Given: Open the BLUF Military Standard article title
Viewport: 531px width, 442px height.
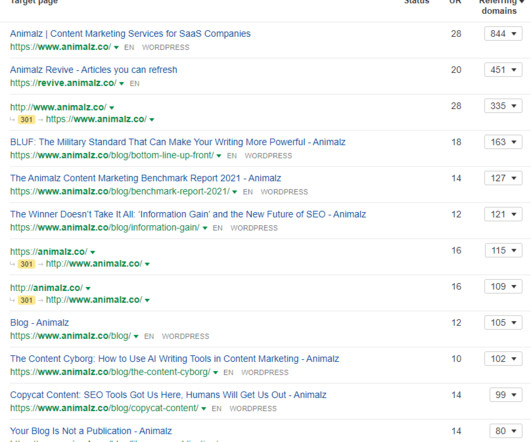Looking at the screenshot, I should click(x=178, y=142).
